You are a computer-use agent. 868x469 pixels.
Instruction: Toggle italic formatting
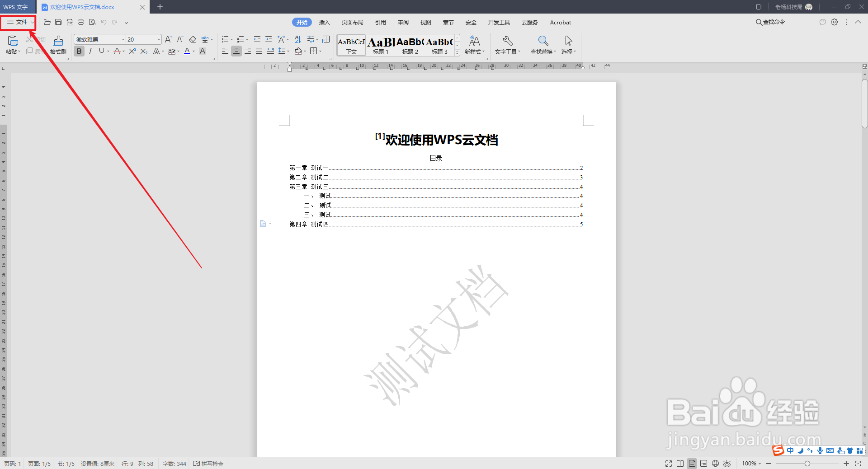pos(90,51)
